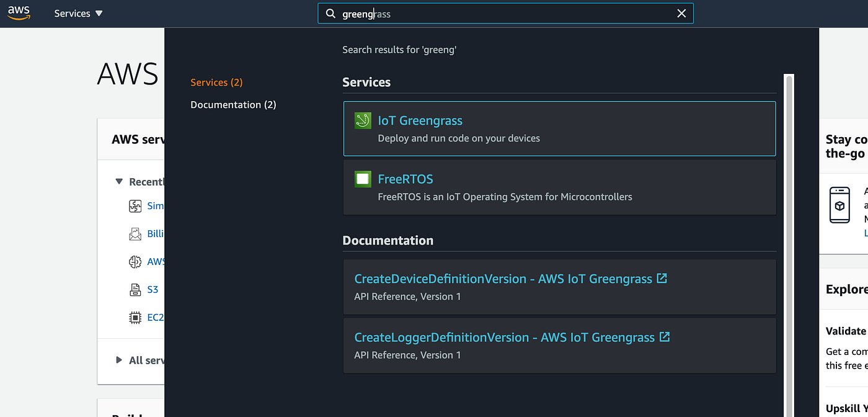Open external link icon for CreateLoggerDefinitionVersion
This screenshot has height=417, width=868.
click(x=665, y=337)
